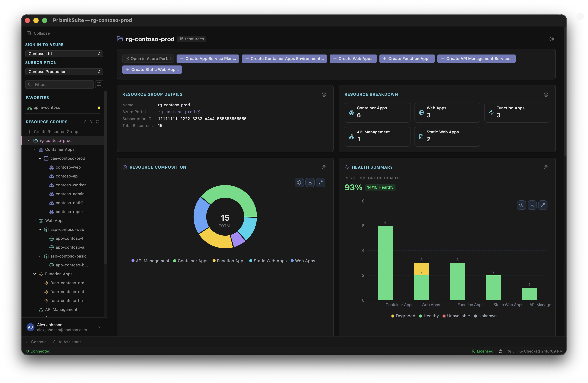Click @ icon in Resource Group Details card
588x383 pixels.
point(324,94)
